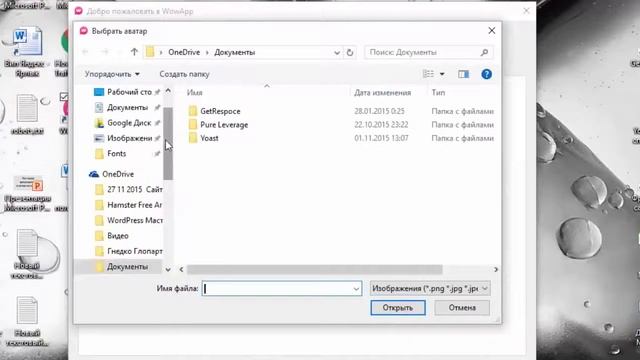The width and height of the screenshot is (640, 360).
Task: Close the Выбрать аватар dialog
Action: click(x=491, y=31)
